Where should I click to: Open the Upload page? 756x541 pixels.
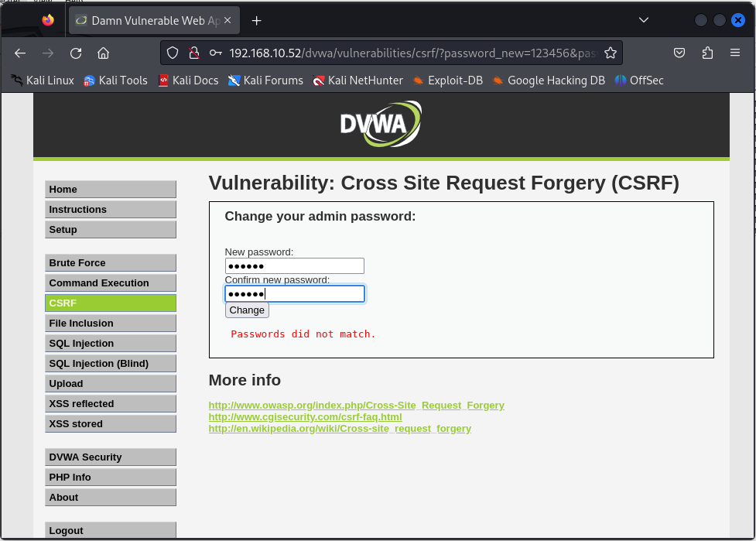111,384
